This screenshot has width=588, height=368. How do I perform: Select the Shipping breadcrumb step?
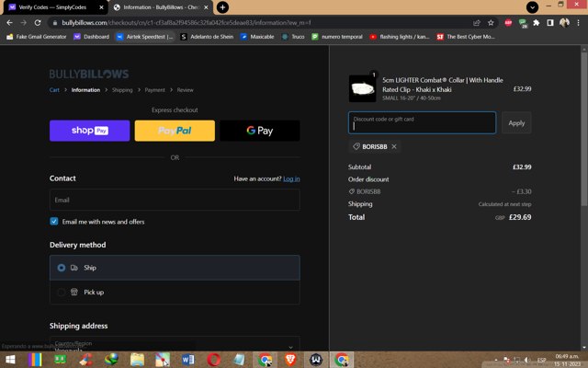click(x=122, y=90)
